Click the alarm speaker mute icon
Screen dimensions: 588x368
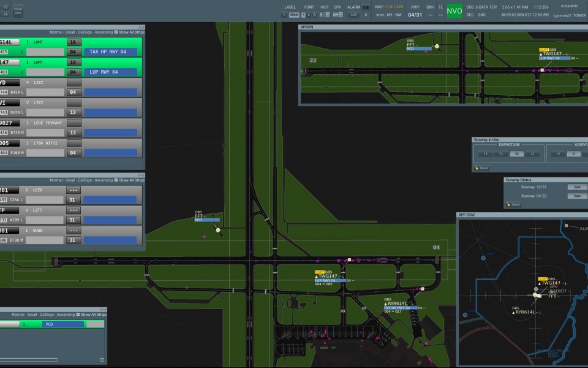pyautogui.click(x=366, y=7)
